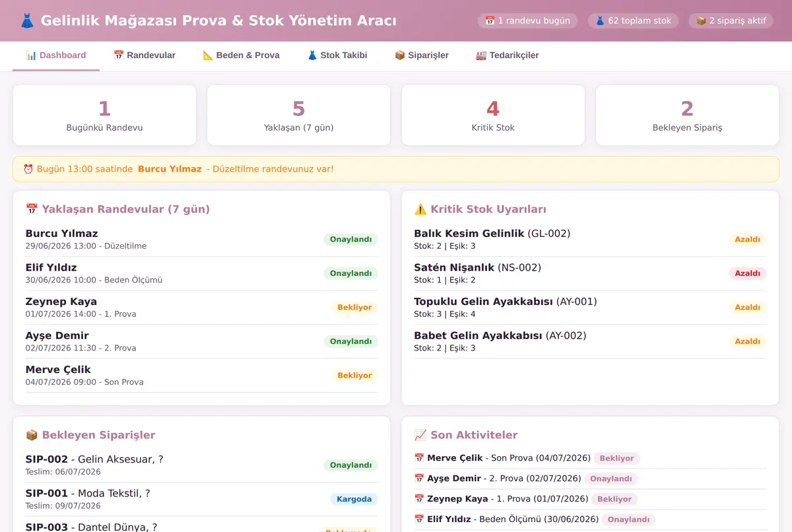Click the Onaylandı badge on the 02/07/2026 11:30 appointment

(350, 341)
